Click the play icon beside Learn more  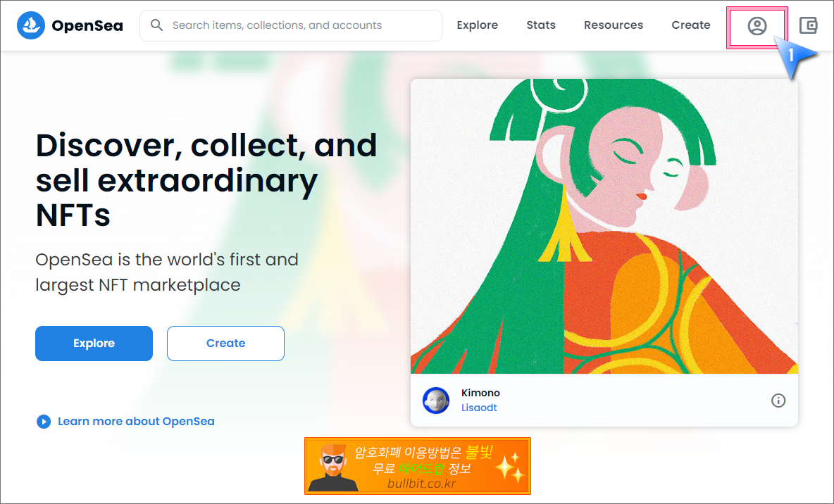[x=43, y=422]
